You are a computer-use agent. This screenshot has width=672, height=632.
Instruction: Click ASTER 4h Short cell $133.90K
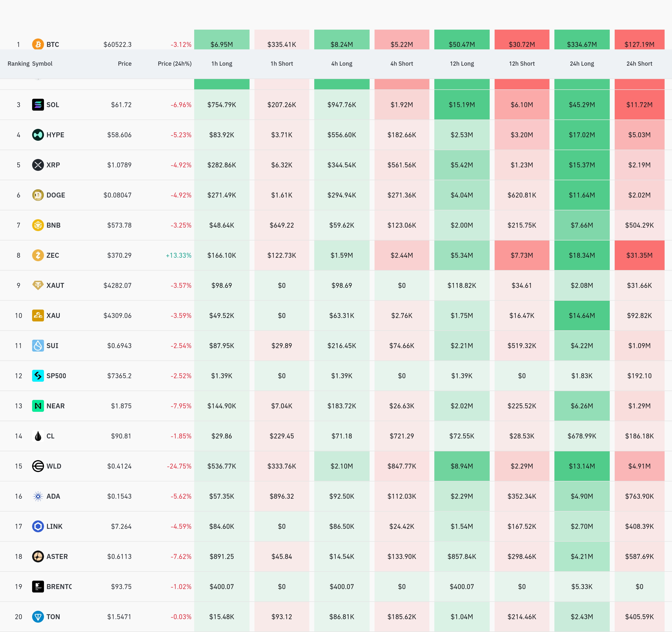401,556
